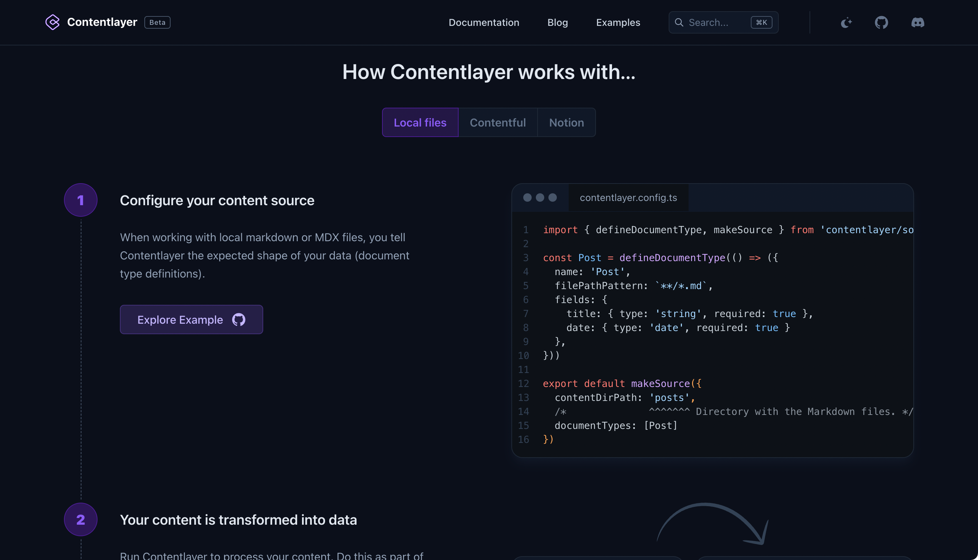
Task: Click the magnifier icon in the search bar
Action: tap(679, 23)
